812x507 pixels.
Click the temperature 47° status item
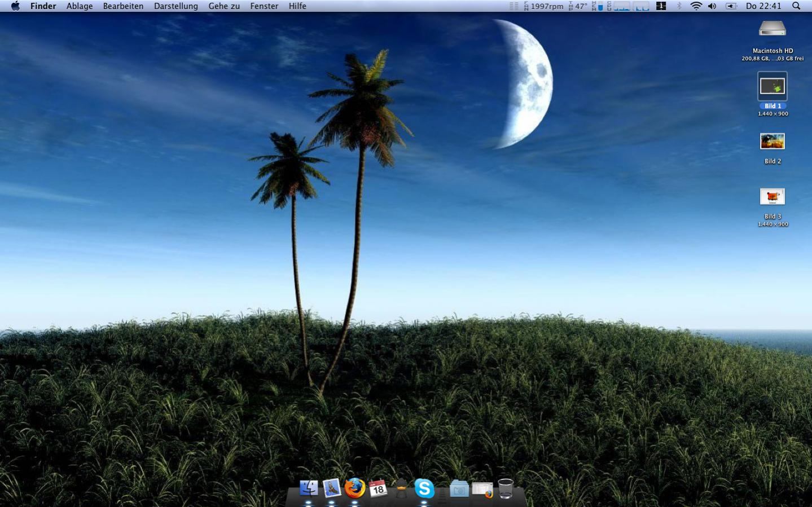[x=578, y=6]
